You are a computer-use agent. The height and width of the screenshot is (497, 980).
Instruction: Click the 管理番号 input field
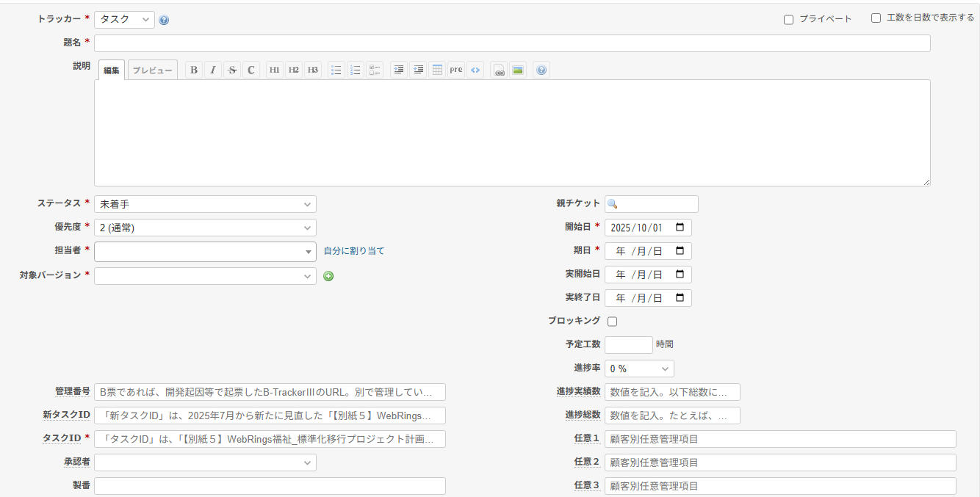click(x=270, y=392)
